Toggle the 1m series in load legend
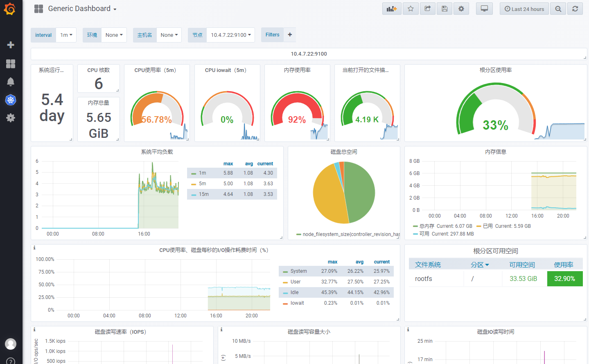Screen dimensions: 589x364 202,173
